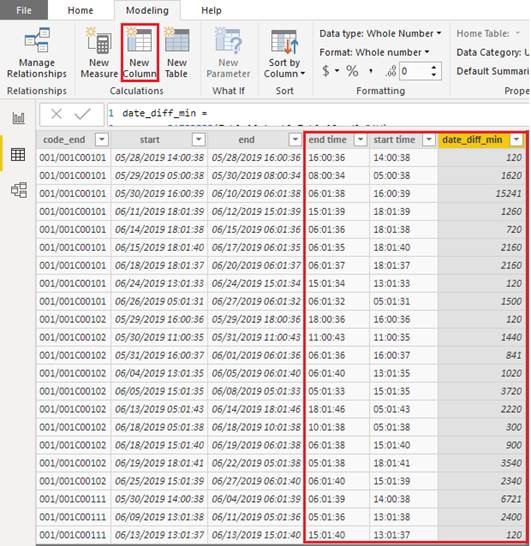Click cell value 3720

pyautogui.click(x=511, y=391)
